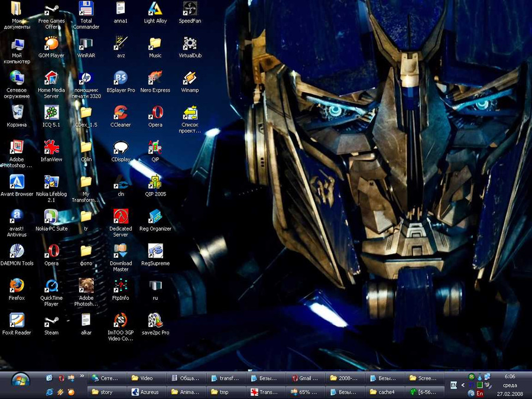This screenshot has height=399, width=532.
Task: Select the Reg Organizer shortcut
Action: (x=155, y=220)
